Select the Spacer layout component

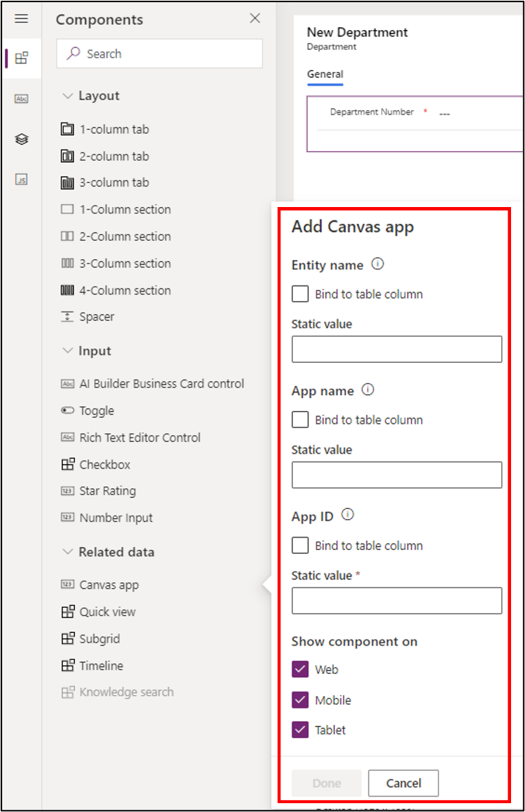[96, 316]
